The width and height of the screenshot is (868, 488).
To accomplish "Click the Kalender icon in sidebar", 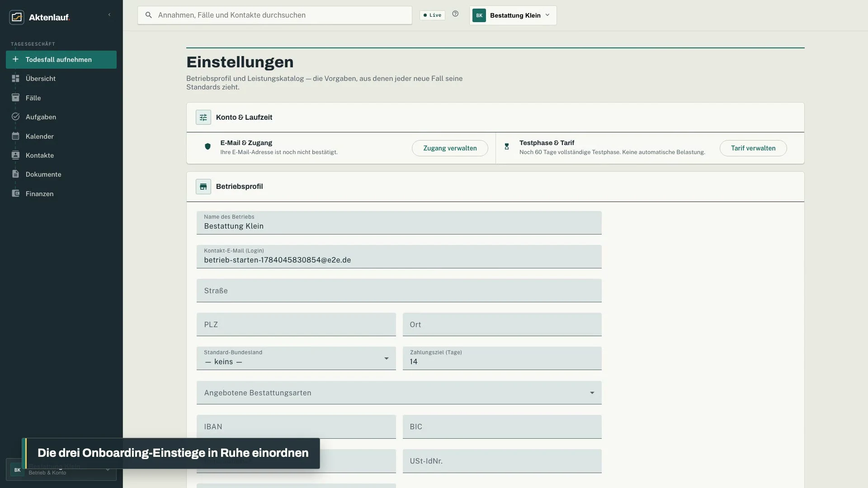I will pos(15,136).
